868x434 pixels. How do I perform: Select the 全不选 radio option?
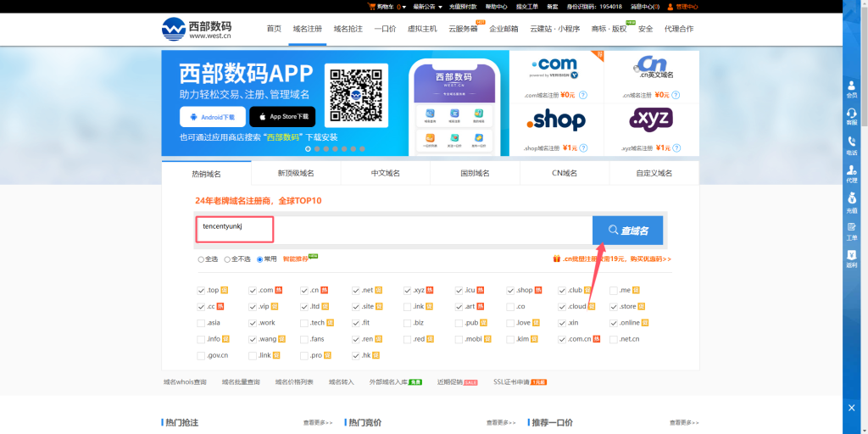coord(227,259)
